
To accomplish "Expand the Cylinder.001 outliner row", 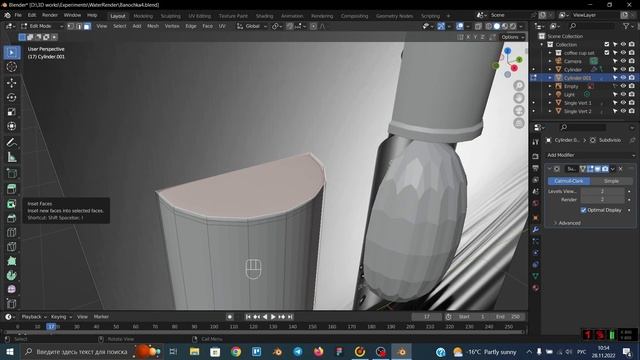I will click(550, 78).
